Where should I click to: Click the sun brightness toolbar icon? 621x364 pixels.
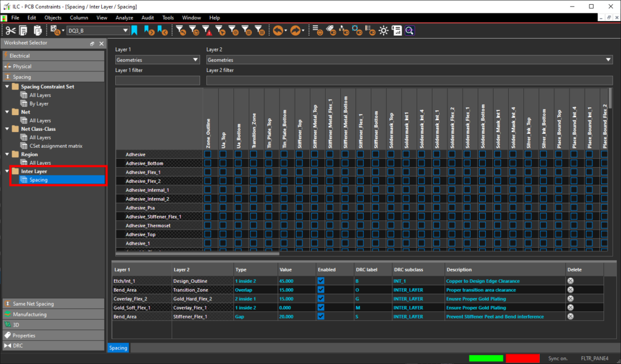pos(383,30)
